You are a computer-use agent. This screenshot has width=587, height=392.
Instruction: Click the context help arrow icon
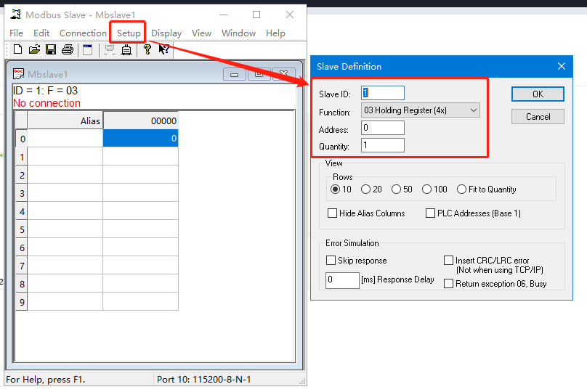click(164, 49)
